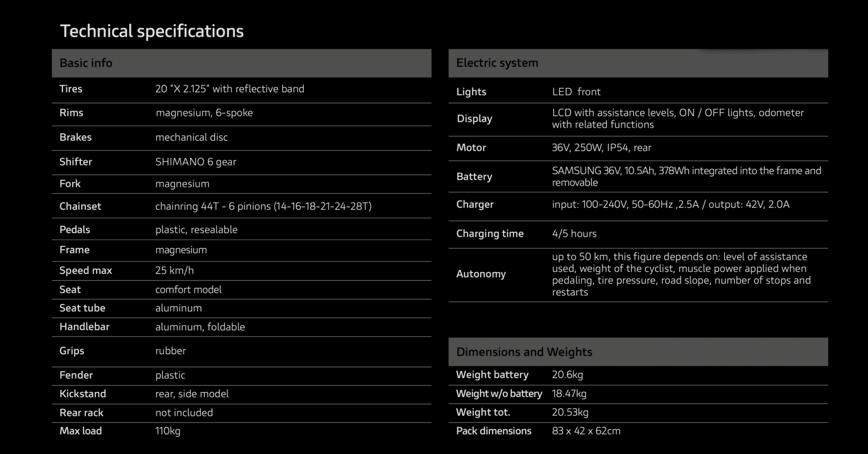
Task: Click the Max load 110kg value
Action: tap(168, 431)
